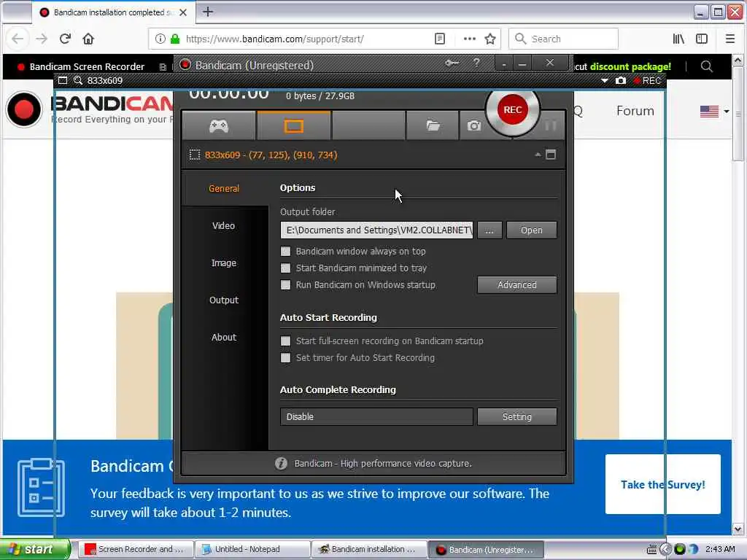Select the About tab

coord(224,337)
